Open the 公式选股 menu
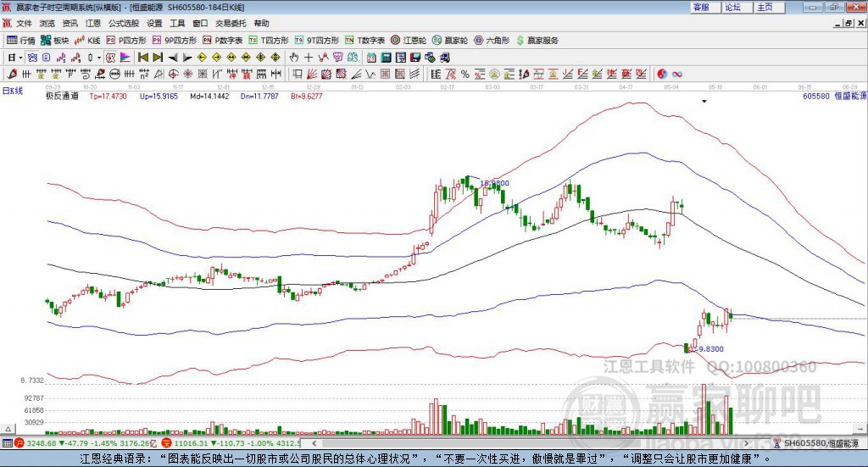Image resolution: width=868 pixels, height=467 pixels. 124,23
